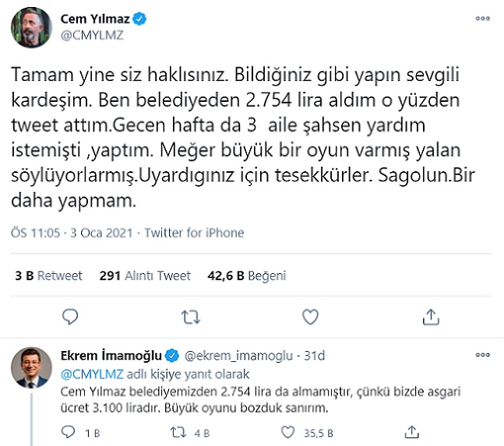Reply to Ekrem İmamoğlu's tweet

[x=70, y=431]
